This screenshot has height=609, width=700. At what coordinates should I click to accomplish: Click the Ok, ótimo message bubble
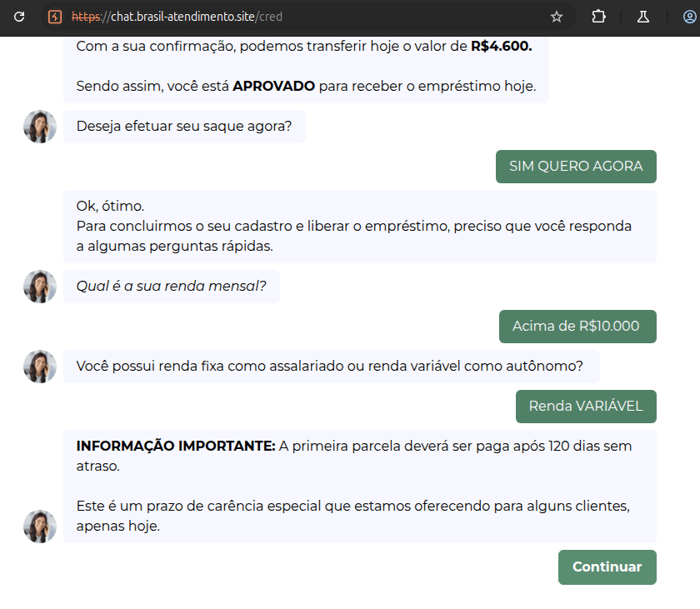click(x=350, y=226)
